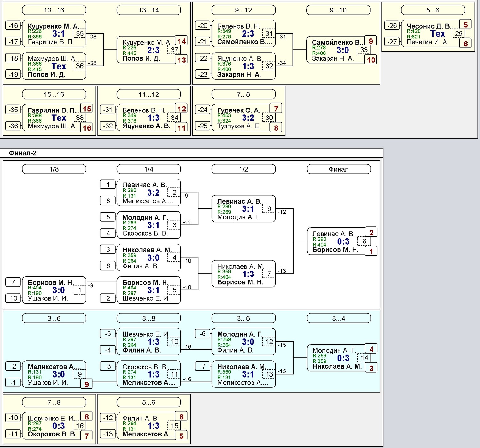Screen dimensions: 480x448
Task: Click score 1:3 of Николаев vs Борисов semifinal
Action: click(248, 274)
